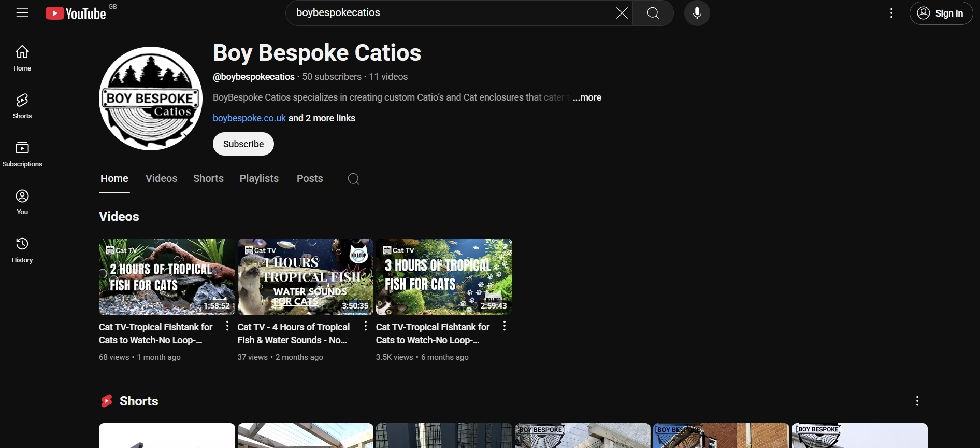Select the channel Home tab
Viewport: 980px width, 448px height.
pos(114,179)
